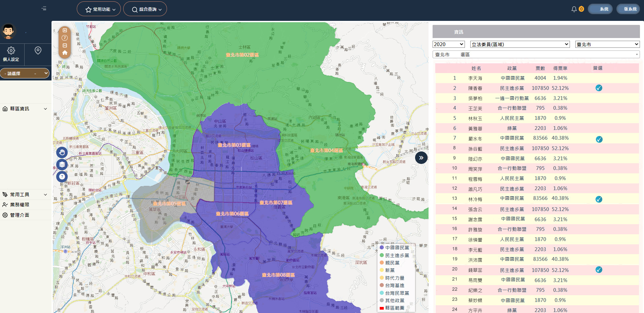
Task: Open the 綜合查詢 menu
Action: pyautogui.click(x=145, y=9)
